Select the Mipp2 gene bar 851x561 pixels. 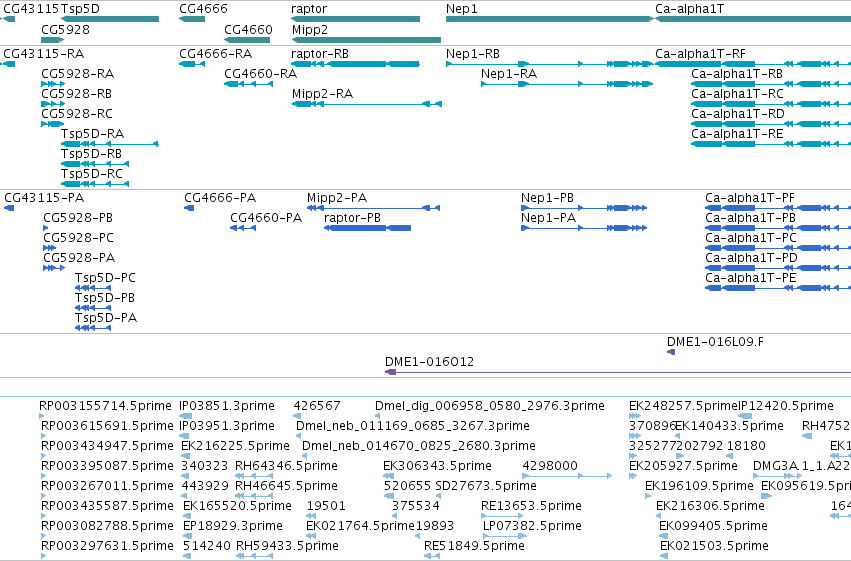(x=366, y=40)
